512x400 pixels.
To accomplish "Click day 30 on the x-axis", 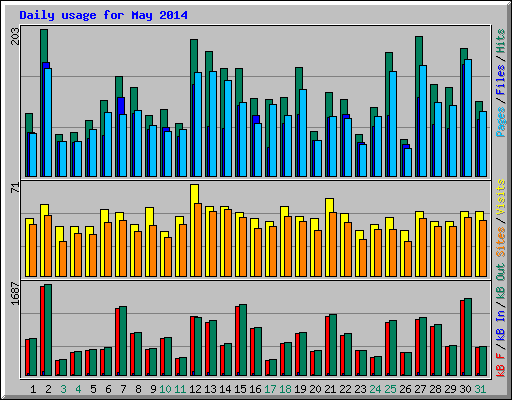I will point(465,389).
